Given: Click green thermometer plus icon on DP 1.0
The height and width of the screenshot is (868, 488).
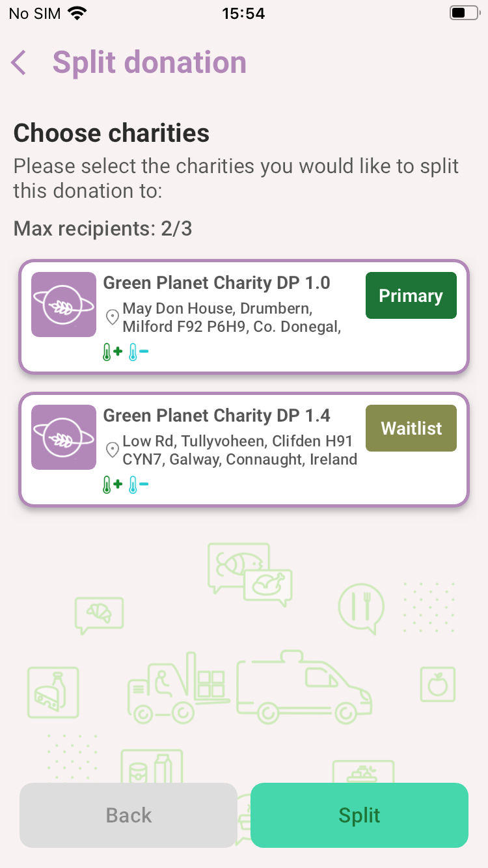Looking at the screenshot, I should click(x=112, y=353).
